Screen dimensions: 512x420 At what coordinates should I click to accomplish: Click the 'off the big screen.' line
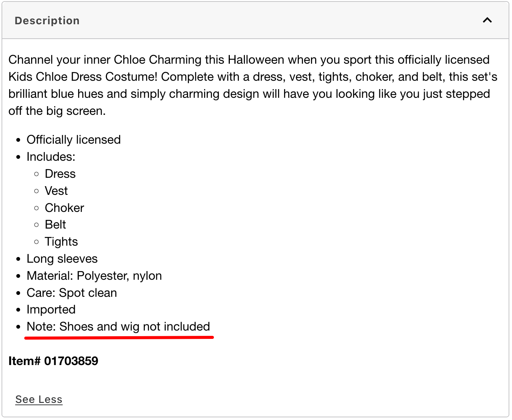click(x=57, y=111)
